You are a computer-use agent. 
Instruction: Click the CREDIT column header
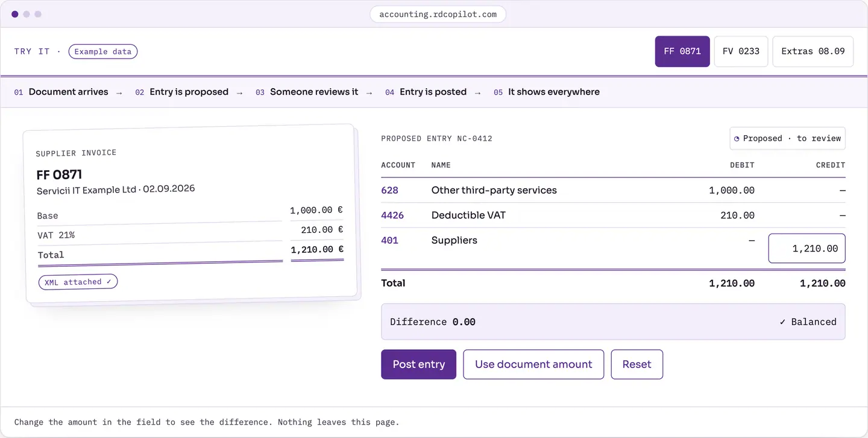(x=831, y=165)
